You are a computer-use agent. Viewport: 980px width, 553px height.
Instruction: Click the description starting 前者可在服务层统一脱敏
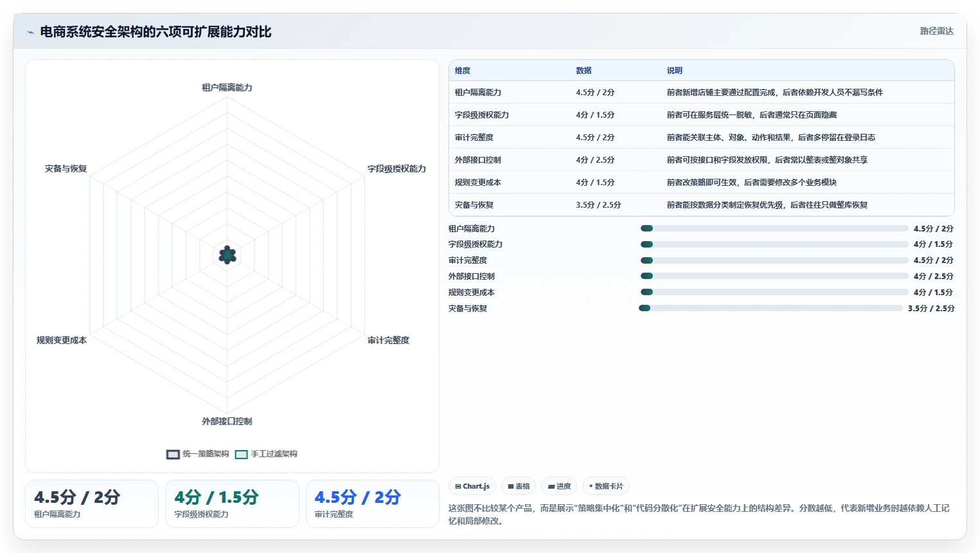[x=751, y=115]
